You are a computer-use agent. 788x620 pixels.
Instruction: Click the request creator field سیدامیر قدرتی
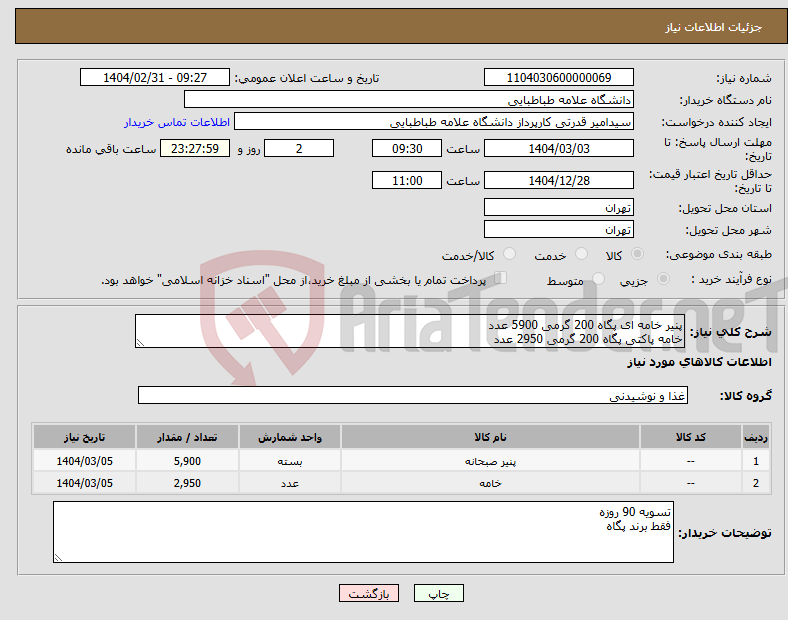click(434, 122)
